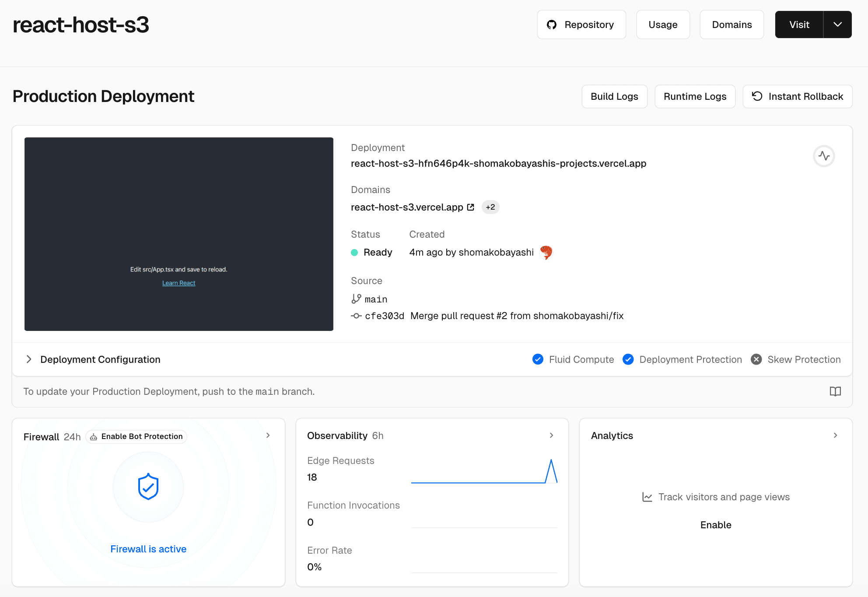The image size is (868, 597).
Task: Click Deployment Protection checkmark status
Action: [x=628, y=359]
